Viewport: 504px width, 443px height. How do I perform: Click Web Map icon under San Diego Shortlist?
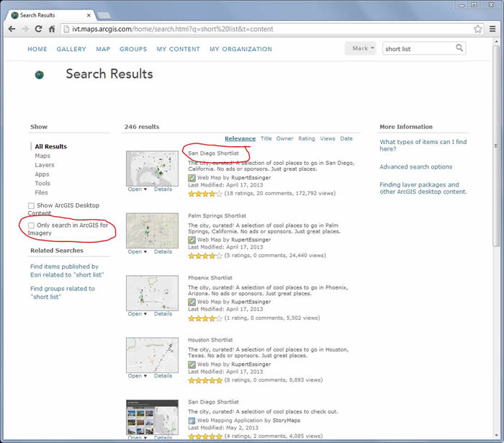192,178
